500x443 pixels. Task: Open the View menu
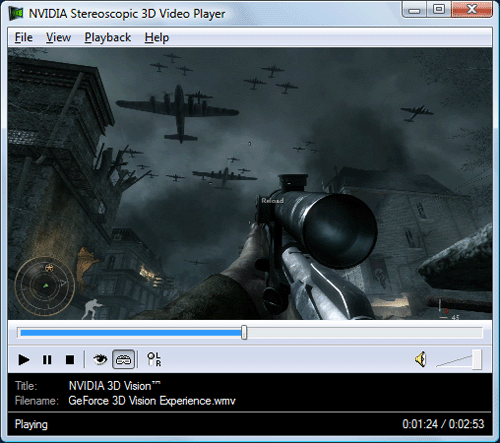[x=58, y=37]
